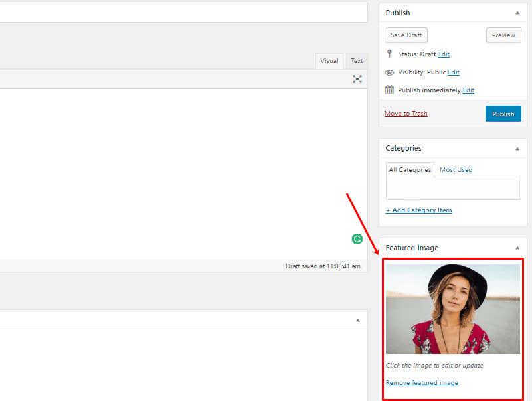
Task: Click Add Category Item link
Action: pyautogui.click(x=418, y=210)
